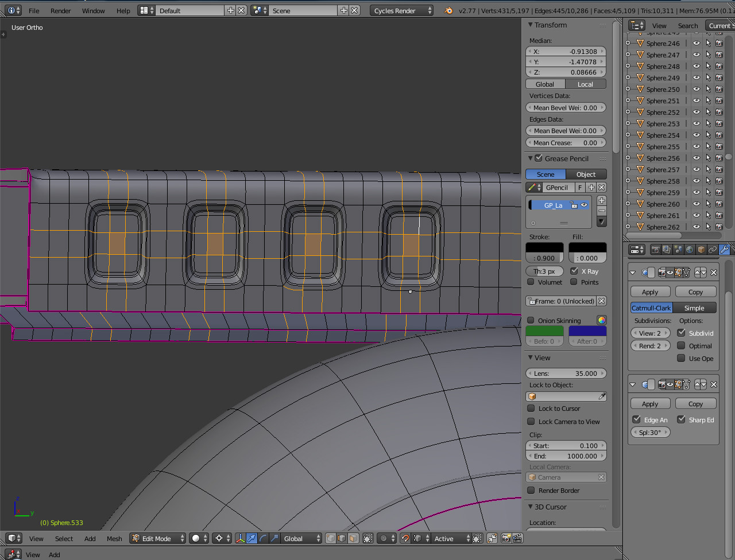This screenshot has width=735, height=560.
Task: Disable the Grease Pencil panel checkbox
Action: coord(539,158)
